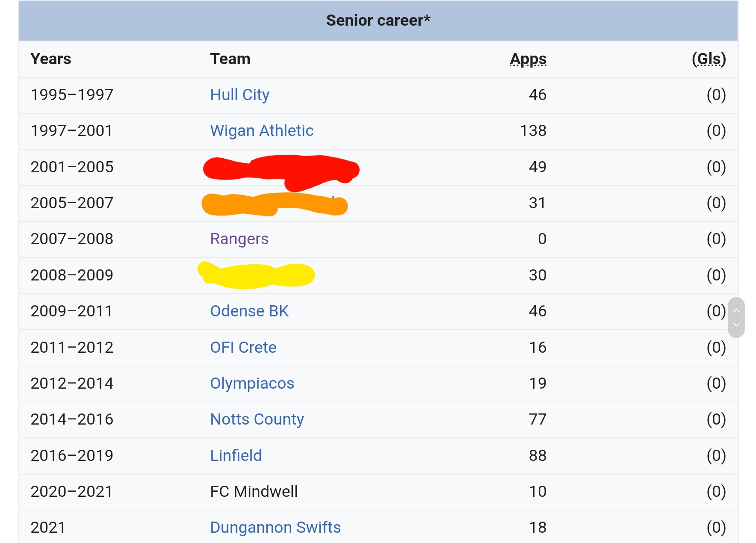The image size is (756, 543).
Task: Click the OFI Crete link
Action: pyautogui.click(x=243, y=347)
